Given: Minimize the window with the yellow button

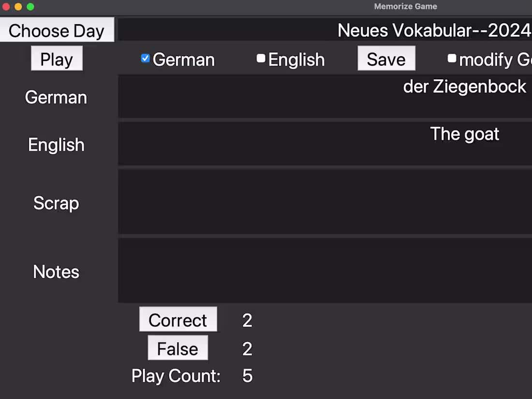Looking at the screenshot, I should tap(18, 7).
